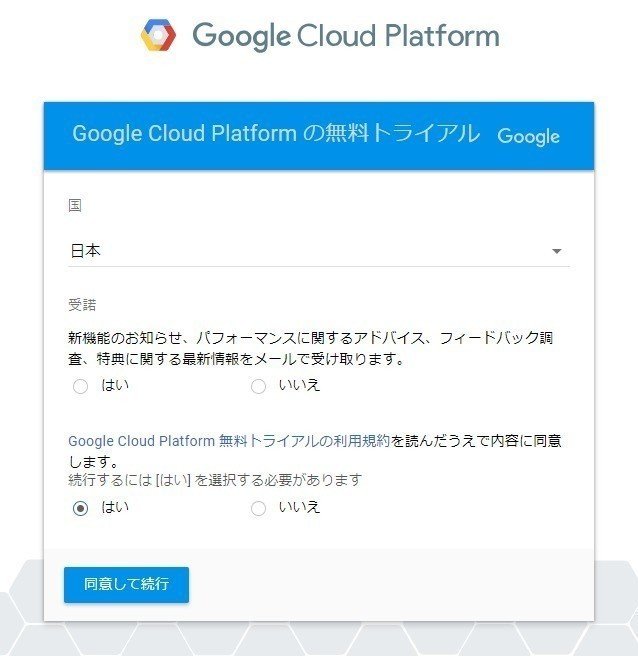This screenshot has height=656, width=638.
Task: Click the Google Cloud Platform hexagon logo
Action: point(158,37)
